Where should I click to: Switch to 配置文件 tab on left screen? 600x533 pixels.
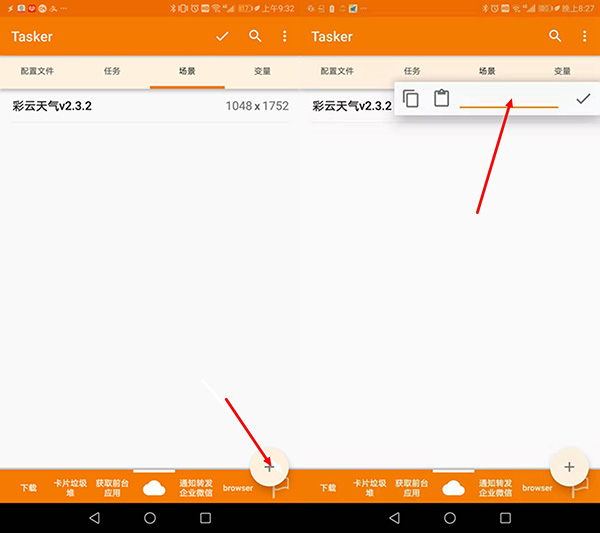pos(37,72)
